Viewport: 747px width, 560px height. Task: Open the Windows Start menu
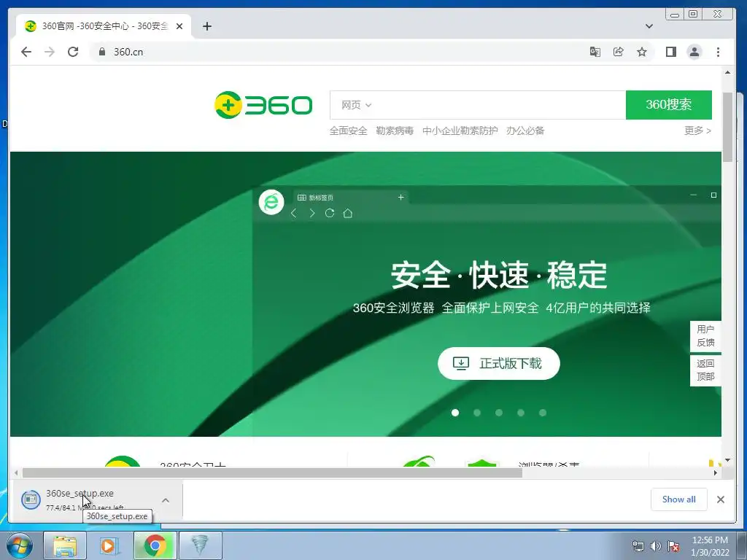(20, 545)
